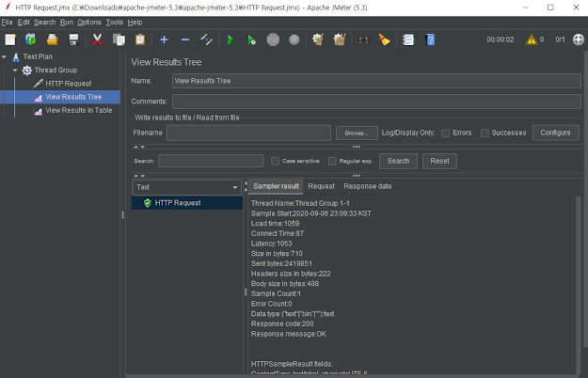
Task: Open the log viewer via warning triangle icon
Action: click(532, 39)
